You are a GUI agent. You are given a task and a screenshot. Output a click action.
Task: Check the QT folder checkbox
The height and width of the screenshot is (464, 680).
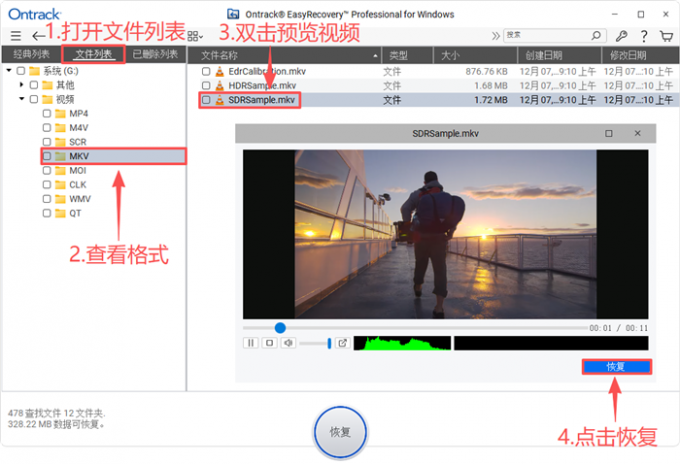(47, 213)
